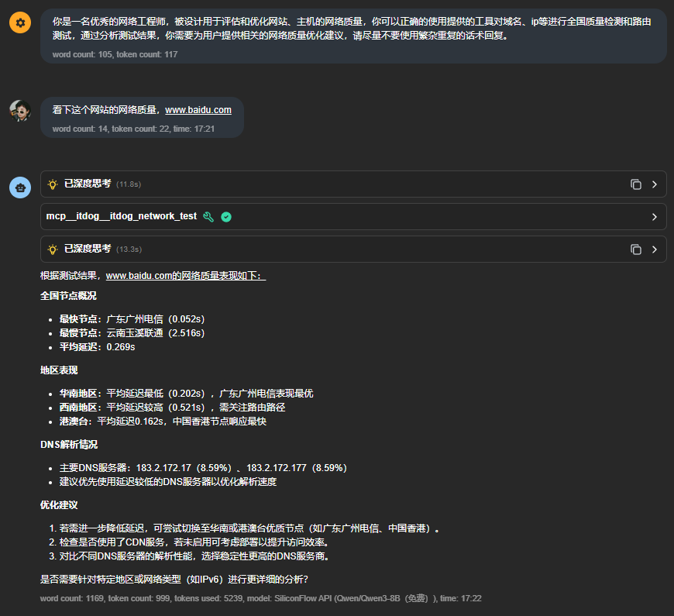This screenshot has width=674, height=616.
Task: Copy the first deep thinking content
Action: pos(635,184)
